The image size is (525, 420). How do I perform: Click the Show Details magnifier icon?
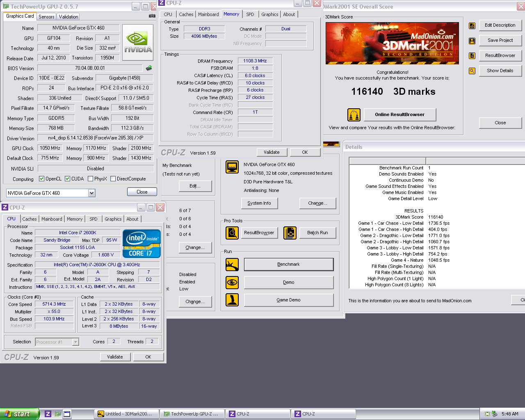472,71
